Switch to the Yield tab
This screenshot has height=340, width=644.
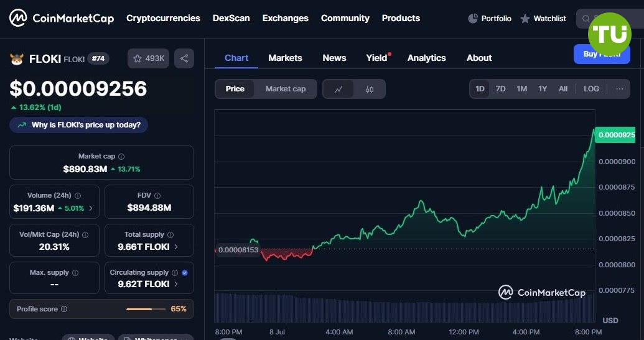(377, 58)
